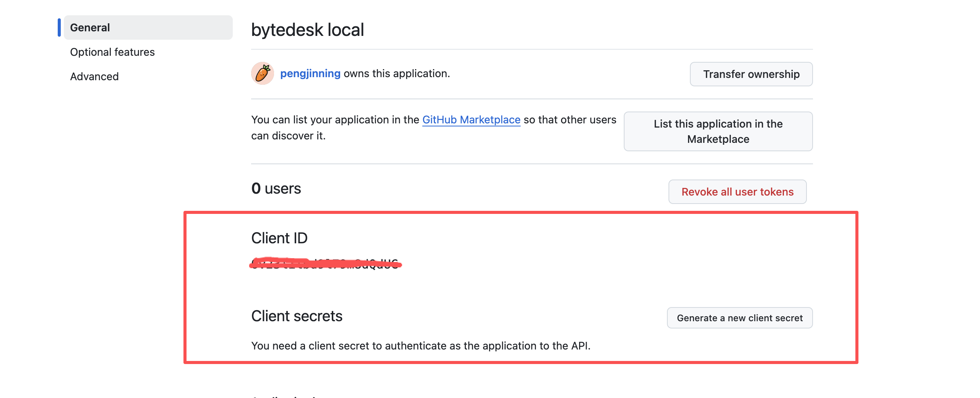Click the redacted Client ID value
This screenshot has width=980, height=398.
[325, 264]
